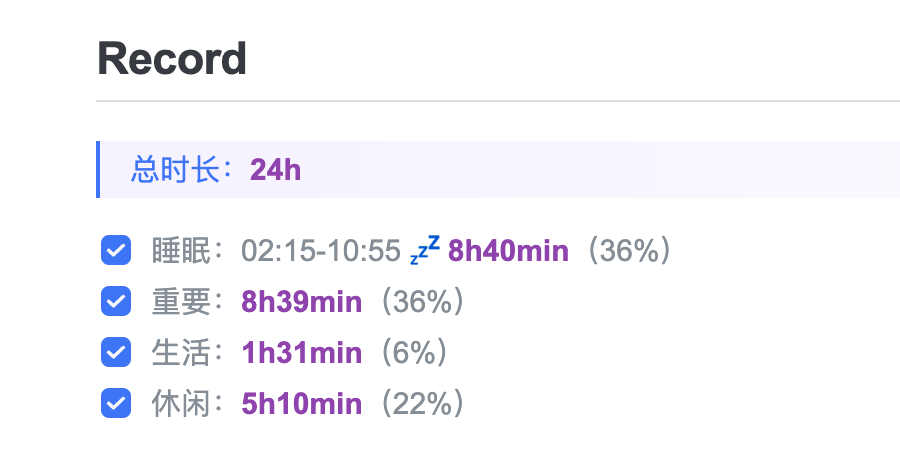Click the 02:15-10:55 sleep time range
The height and width of the screenshot is (460, 900).
click(321, 251)
